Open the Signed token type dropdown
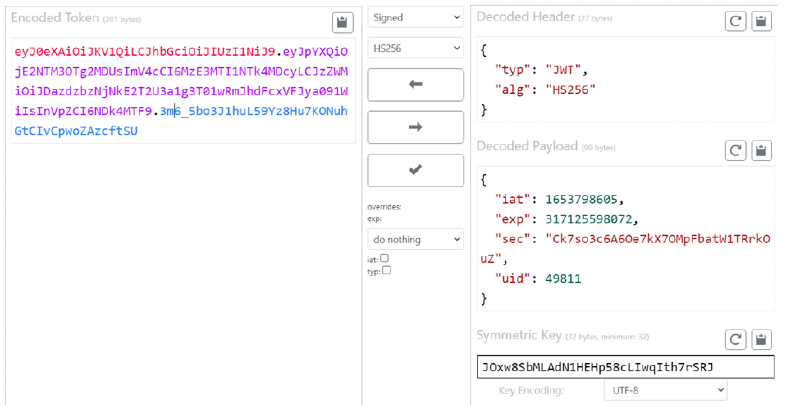800x405 pixels. pos(415,18)
